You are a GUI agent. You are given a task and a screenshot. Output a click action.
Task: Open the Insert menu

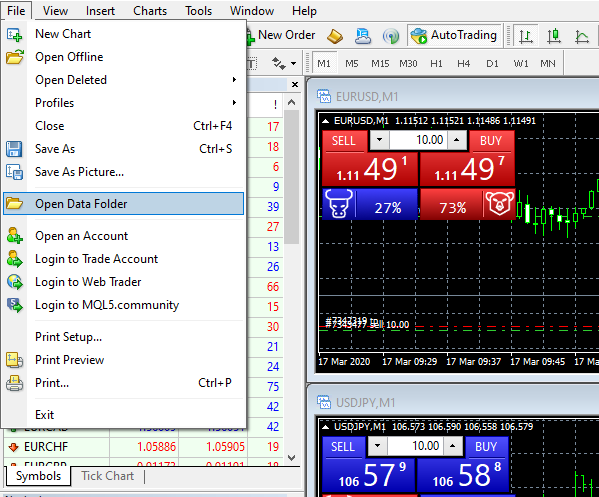click(x=100, y=11)
